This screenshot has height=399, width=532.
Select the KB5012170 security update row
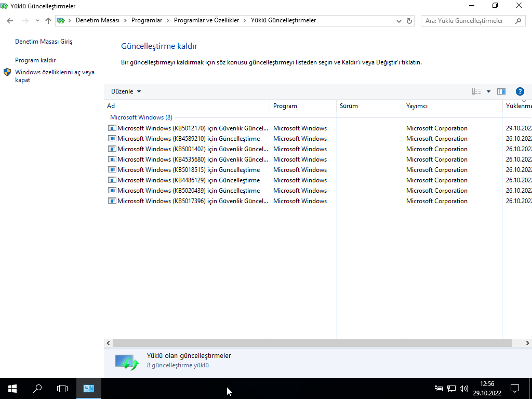point(192,128)
